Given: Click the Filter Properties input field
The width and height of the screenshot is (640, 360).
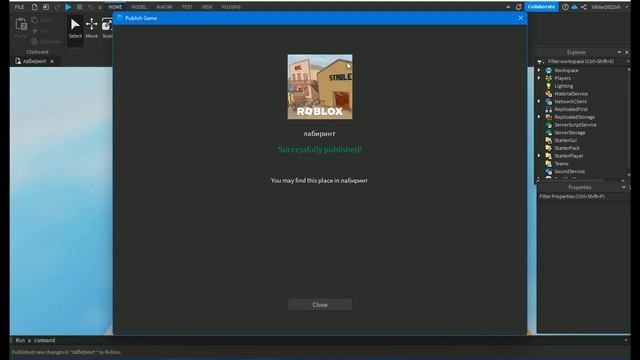Looking at the screenshot, I should pos(583,196).
